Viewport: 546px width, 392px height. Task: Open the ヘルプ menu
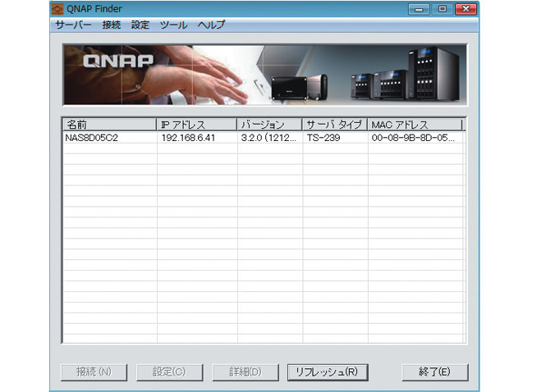point(211,25)
